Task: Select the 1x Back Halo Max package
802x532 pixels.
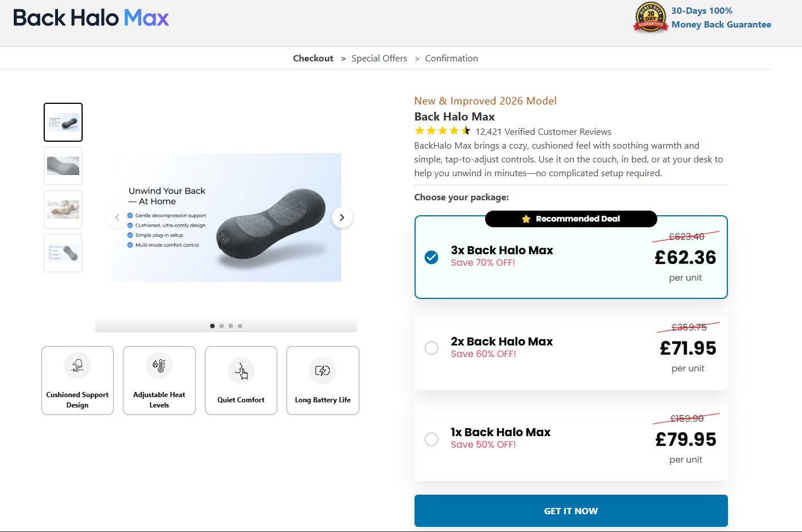Action: coord(431,439)
